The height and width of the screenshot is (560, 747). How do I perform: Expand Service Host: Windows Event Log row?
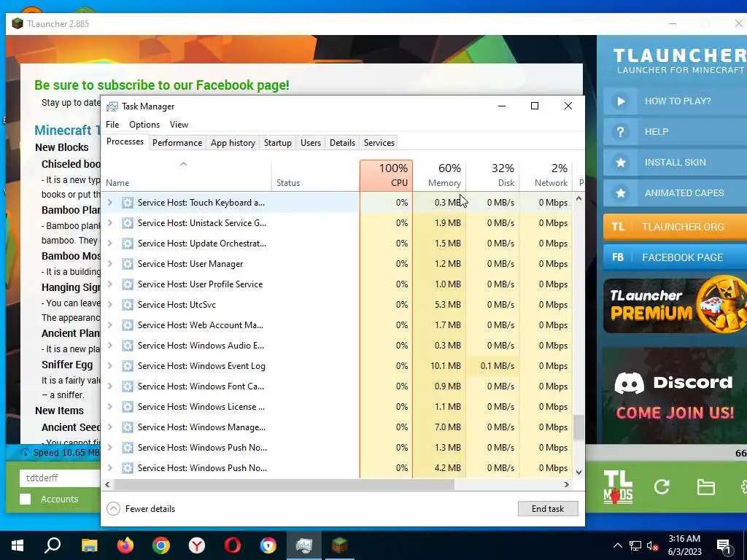[x=110, y=366]
